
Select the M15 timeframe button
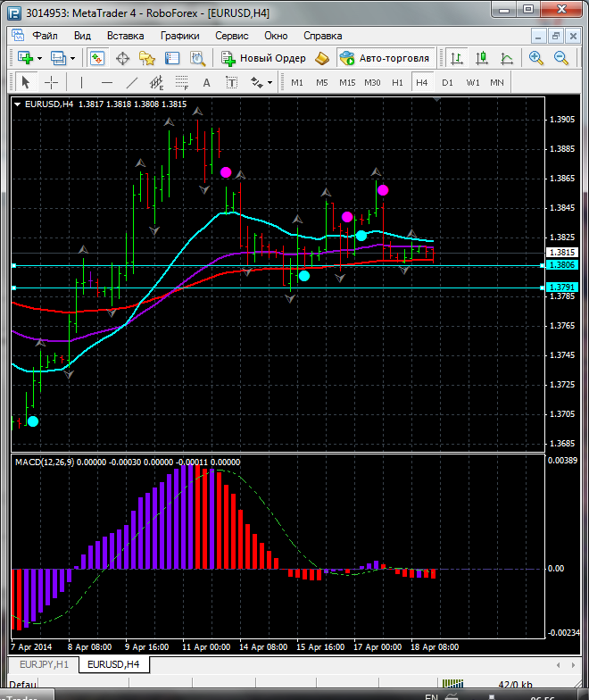coord(347,82)
